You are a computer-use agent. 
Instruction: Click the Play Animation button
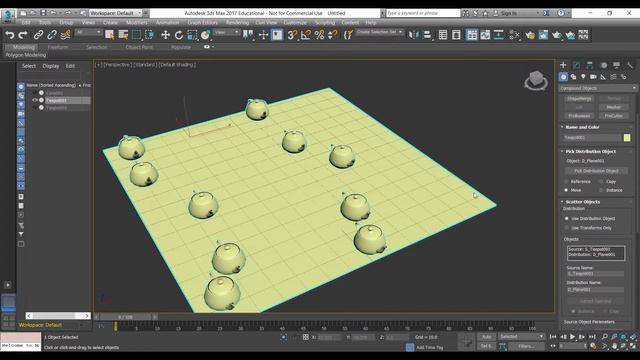point(572,337)
